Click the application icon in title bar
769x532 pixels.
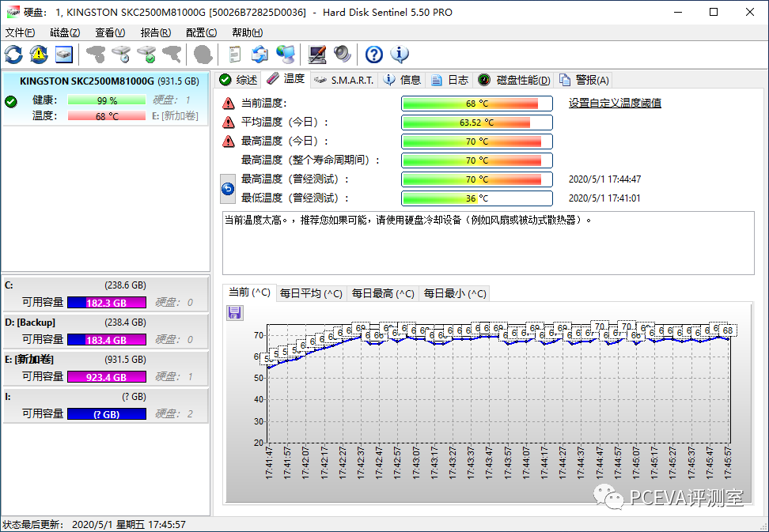[x=13, y=12]
